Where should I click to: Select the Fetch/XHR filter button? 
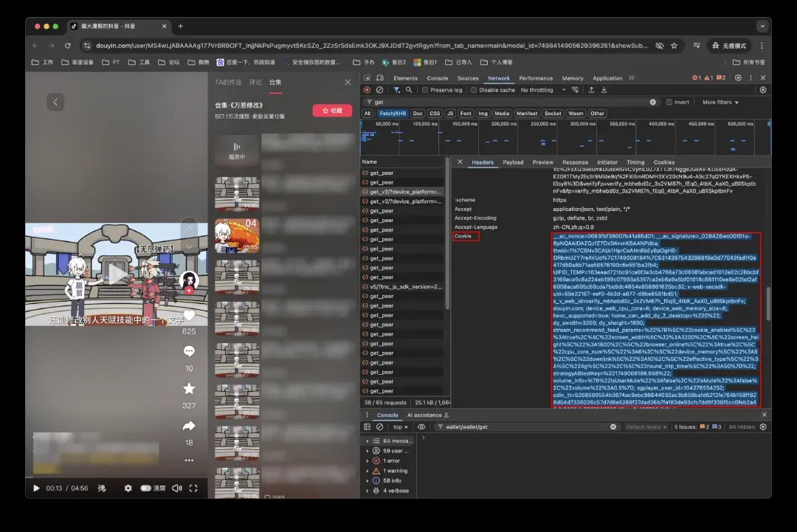(x=391, y=114)
